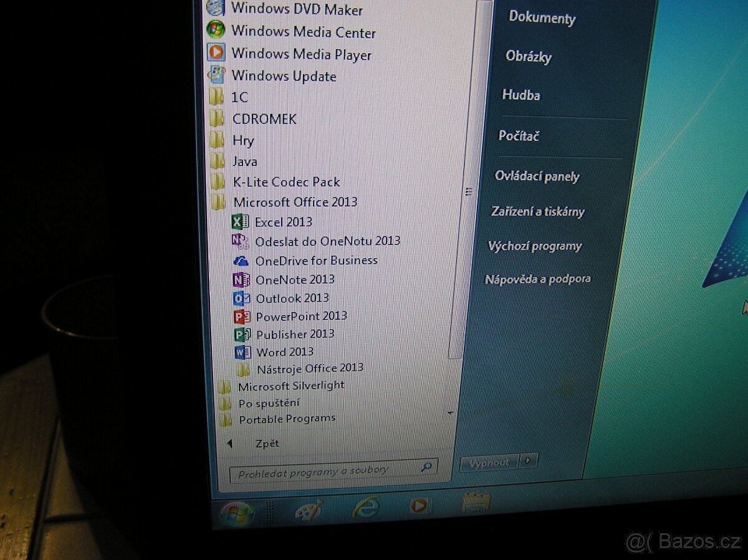Viewport: 748px width, 560px height.
Task: Click the programs list scrollbar handle
Action: click(469, 192)
